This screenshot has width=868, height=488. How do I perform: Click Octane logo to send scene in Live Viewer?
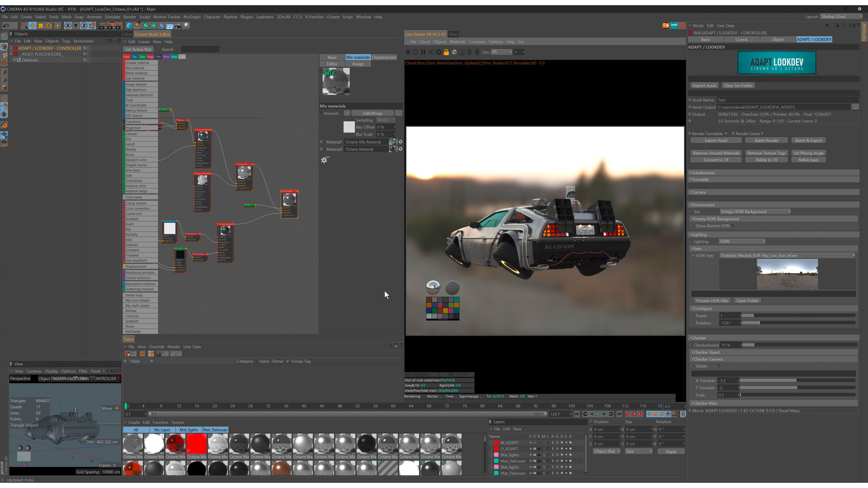[408, 52]
